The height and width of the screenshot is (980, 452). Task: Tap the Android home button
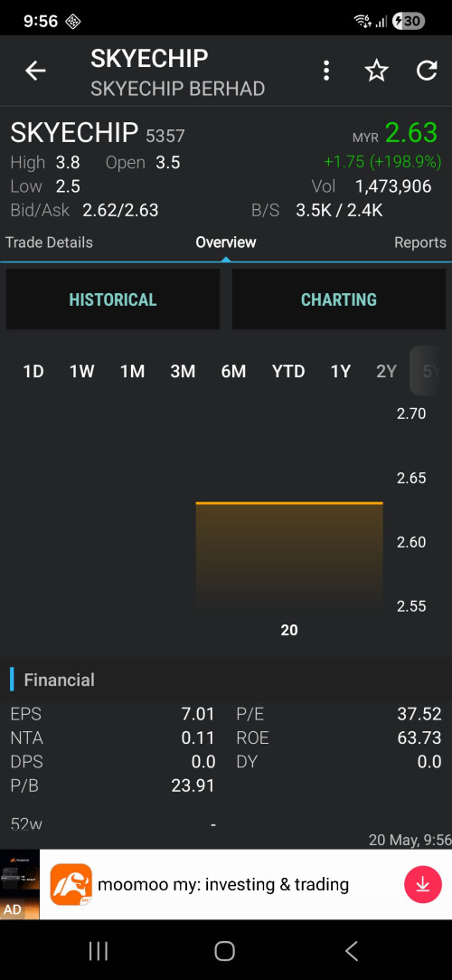tap(225, 951)
